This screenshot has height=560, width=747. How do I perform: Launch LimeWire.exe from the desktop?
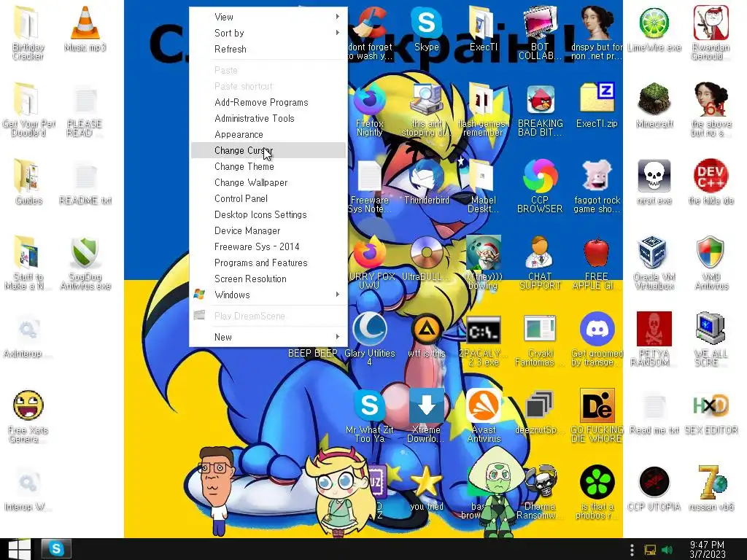[654, 23]
